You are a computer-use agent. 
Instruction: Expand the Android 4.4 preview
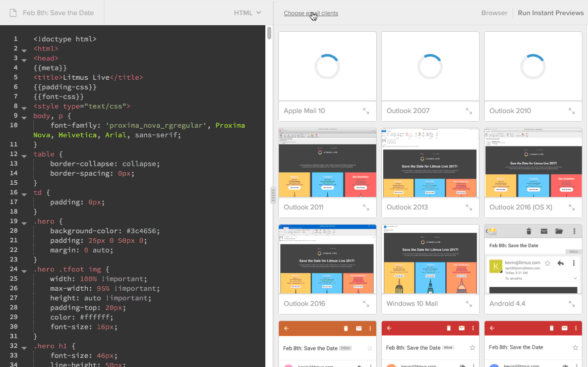click(x=571, y=304)
